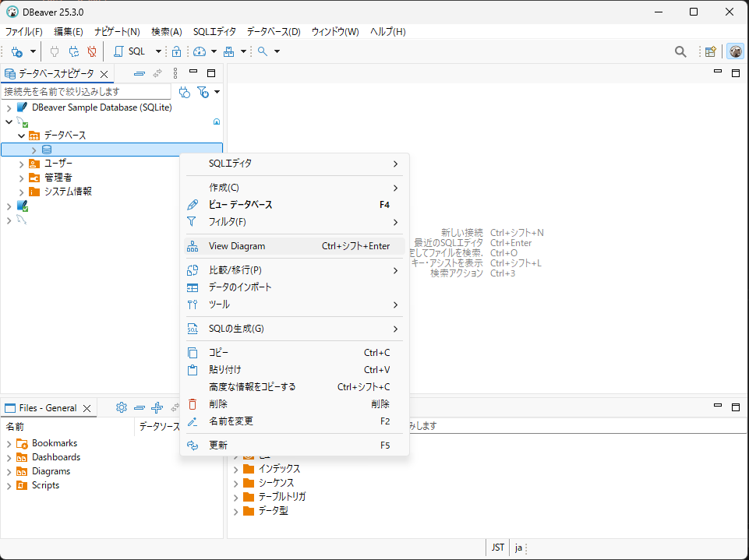Open the SQL button dropdown arrow
Image resolution: width=749 pixels, height=560 pixels.
point(158,51)
